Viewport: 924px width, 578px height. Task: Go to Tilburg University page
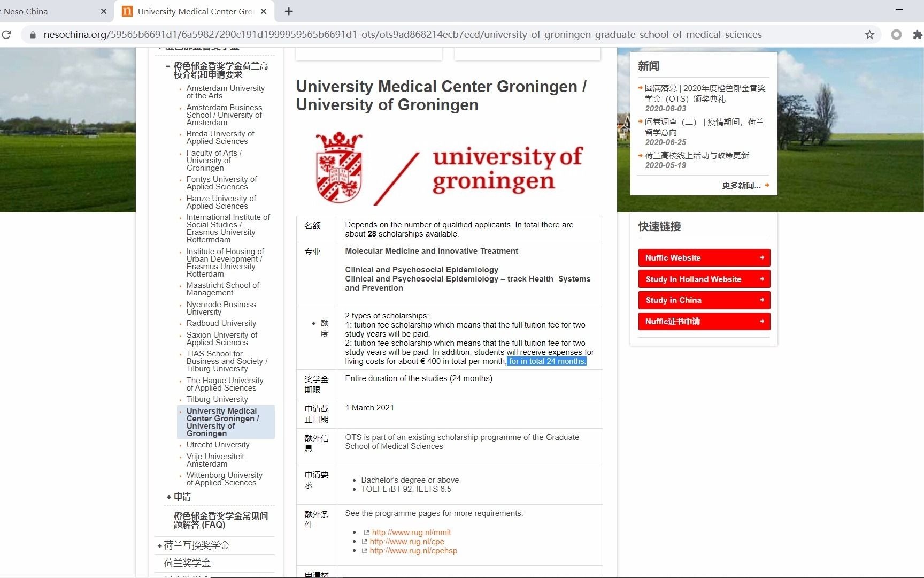[217, 399]
